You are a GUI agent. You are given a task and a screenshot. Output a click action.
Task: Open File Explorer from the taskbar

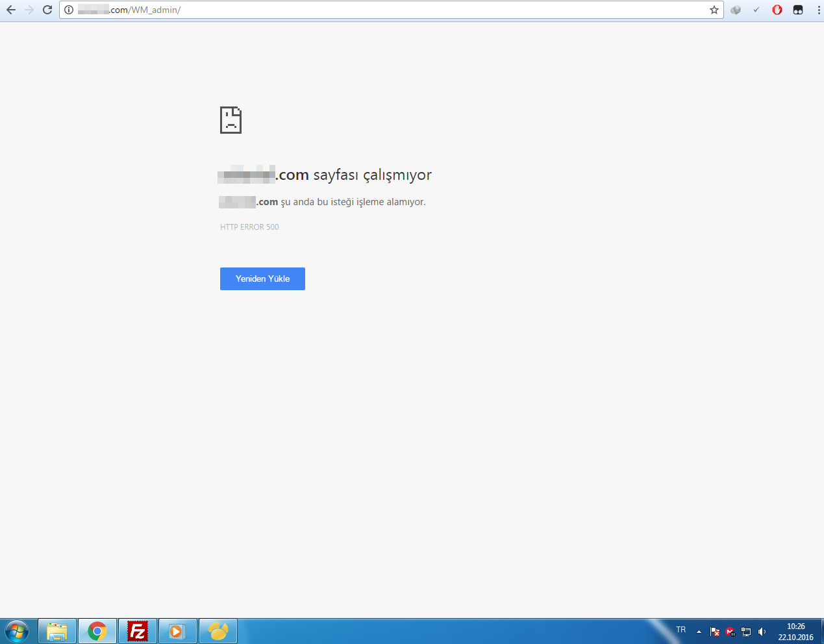pyautogui.click(x=57, y=631)
